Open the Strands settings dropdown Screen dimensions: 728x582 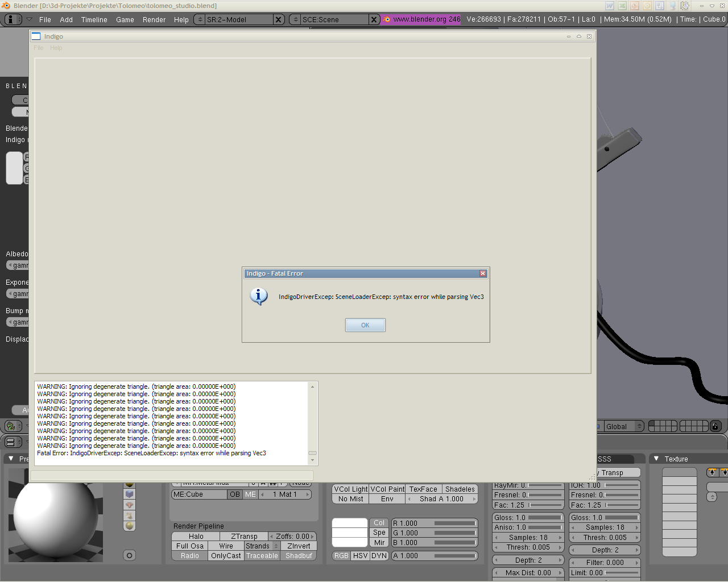(262, 546)
